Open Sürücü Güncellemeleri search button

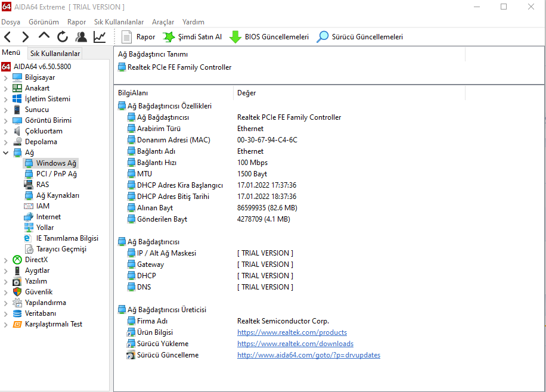pyautogui.click(x=359, y=37)
